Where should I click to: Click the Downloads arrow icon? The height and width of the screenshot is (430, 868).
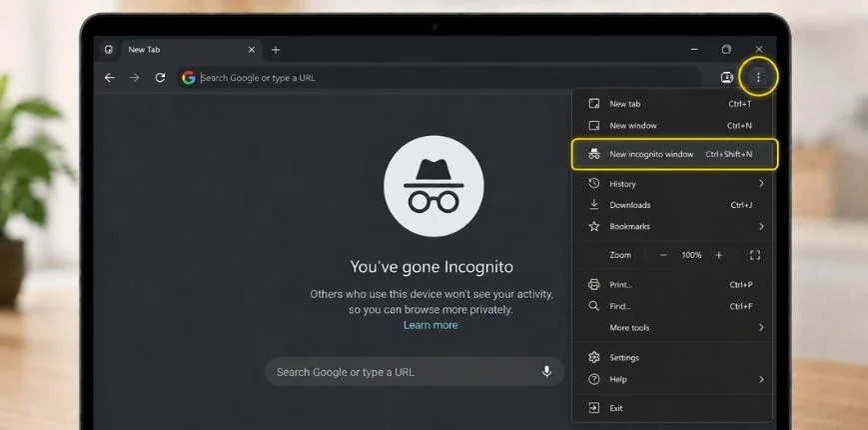click(x=594, y=204)
